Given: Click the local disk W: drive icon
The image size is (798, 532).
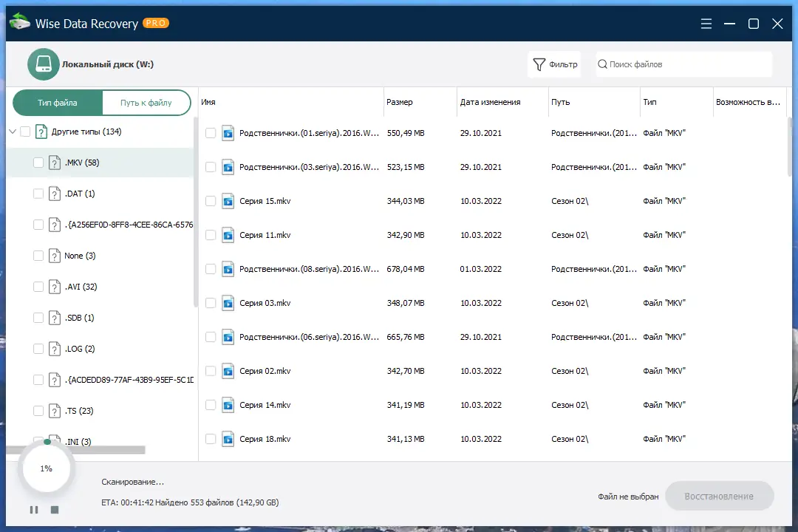Looking at the screenshot, I should click(44, 64).
